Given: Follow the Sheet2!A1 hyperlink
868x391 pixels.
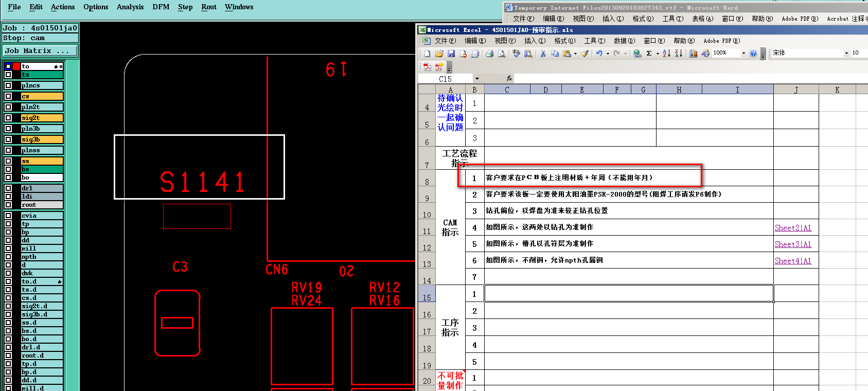Looking at the screenshot, I should 793,228.
